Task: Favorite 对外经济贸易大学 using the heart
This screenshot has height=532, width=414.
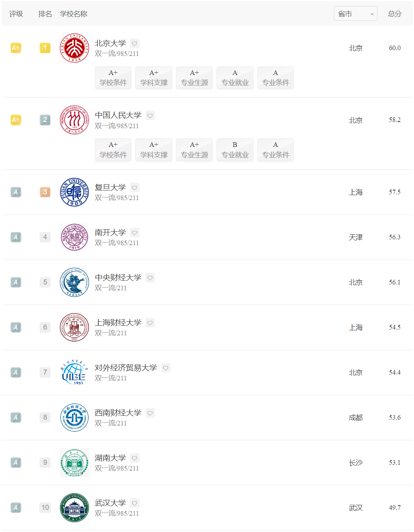Action: pos(166,368)
